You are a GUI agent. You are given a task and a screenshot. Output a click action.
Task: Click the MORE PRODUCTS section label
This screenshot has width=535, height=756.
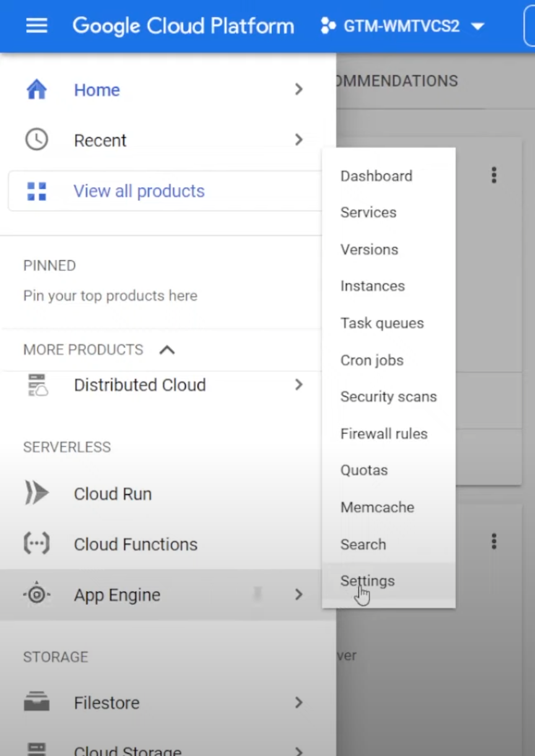tap(83, 349)
